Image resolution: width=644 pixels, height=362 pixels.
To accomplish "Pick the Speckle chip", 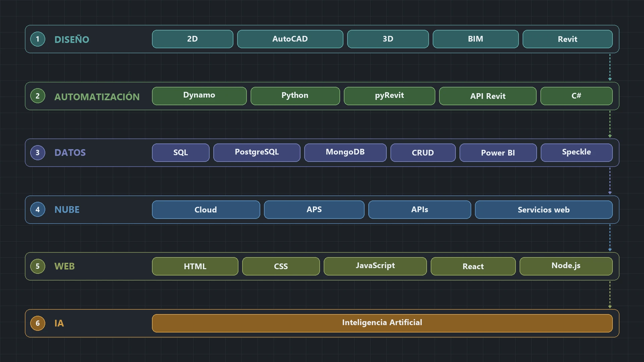I will (577, 153).
